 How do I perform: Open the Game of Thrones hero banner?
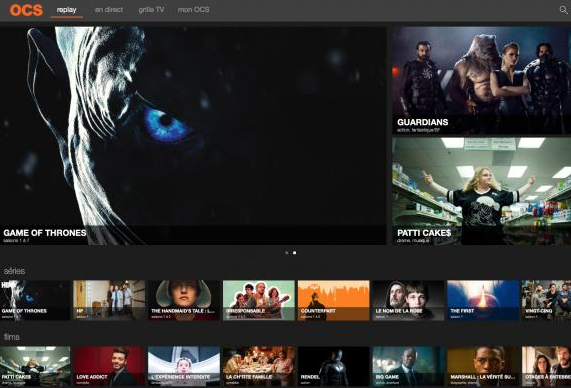(193, 135)
